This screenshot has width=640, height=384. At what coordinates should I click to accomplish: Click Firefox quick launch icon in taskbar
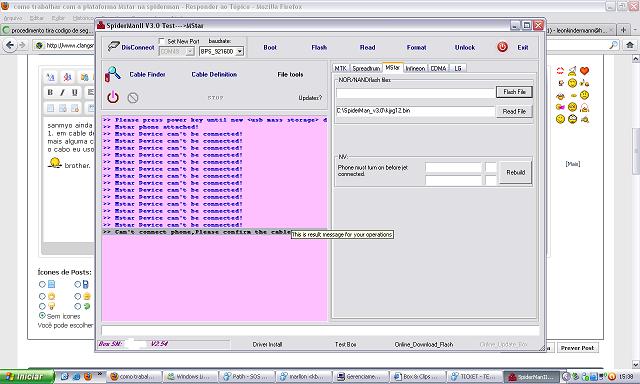pos(88,376)
